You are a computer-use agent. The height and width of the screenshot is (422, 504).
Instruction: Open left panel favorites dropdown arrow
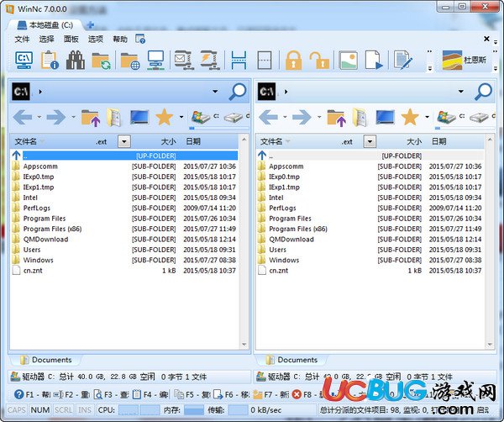tap(181, 117)
